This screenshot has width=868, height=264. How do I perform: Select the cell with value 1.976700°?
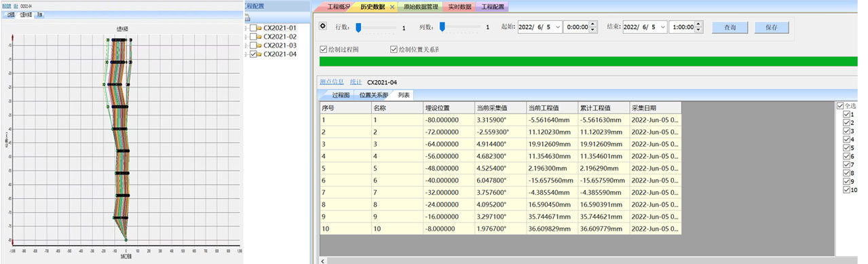click(499, 229)
